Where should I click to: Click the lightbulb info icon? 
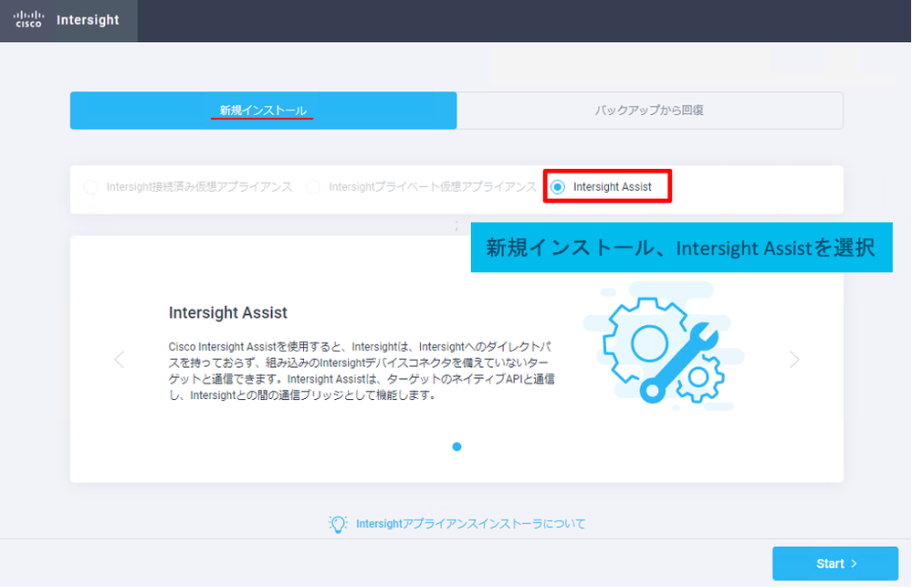pos(338,523)
